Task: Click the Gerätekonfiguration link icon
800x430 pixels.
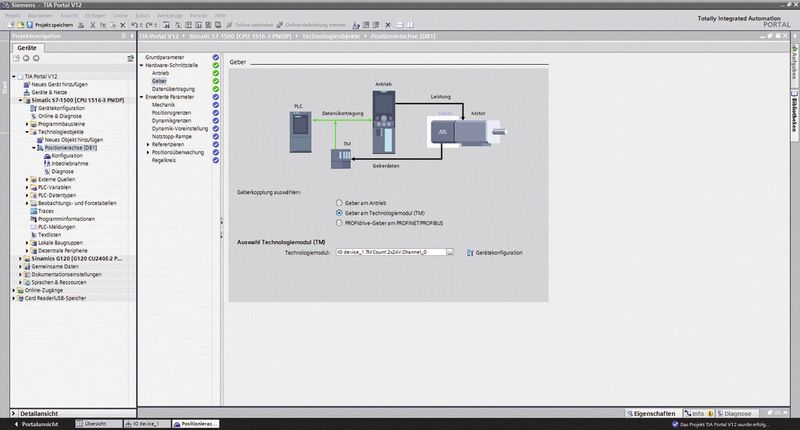Action: (x=470, y=252)
